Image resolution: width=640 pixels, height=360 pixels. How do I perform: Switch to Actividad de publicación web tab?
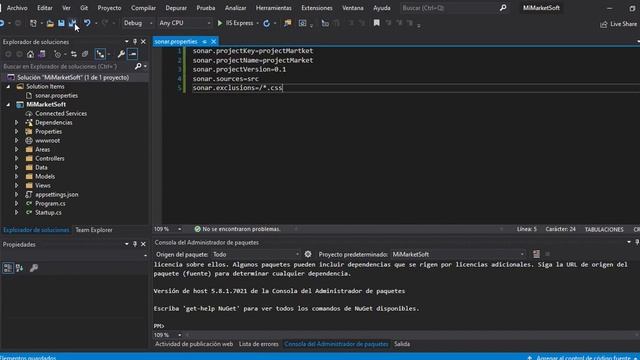point(194,344)
